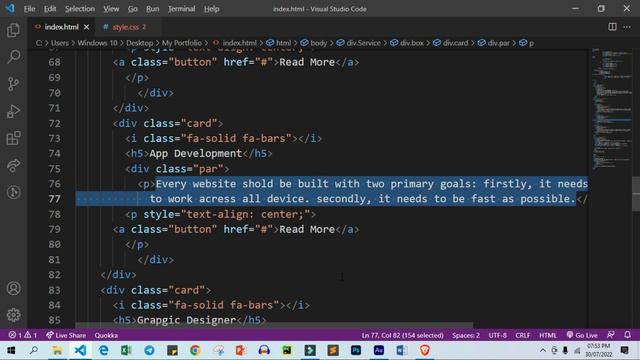640x360 pixels.
Task: Click the text Grapgic Designer on line 85
Action: tap(186, 320)
